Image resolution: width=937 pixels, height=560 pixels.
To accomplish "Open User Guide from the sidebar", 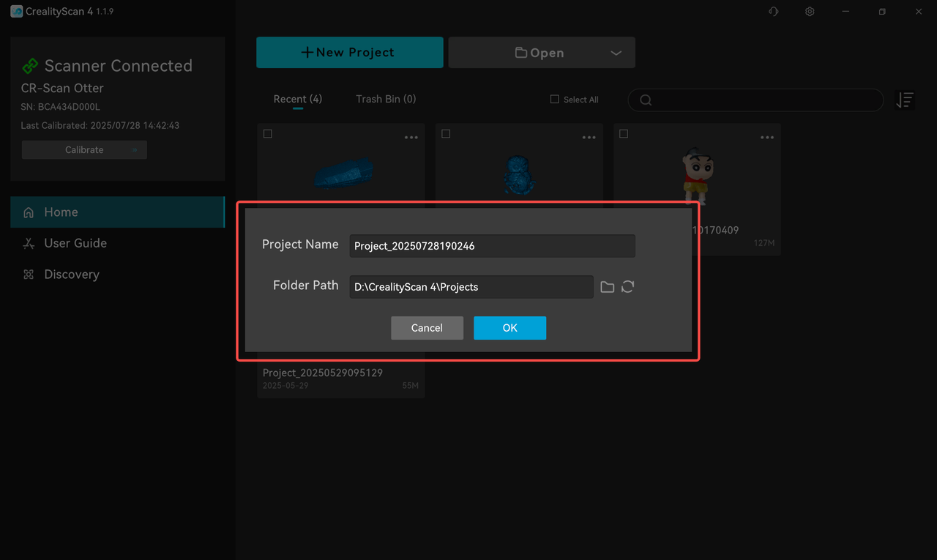I will pyautogui.click(x=75, y=243).
